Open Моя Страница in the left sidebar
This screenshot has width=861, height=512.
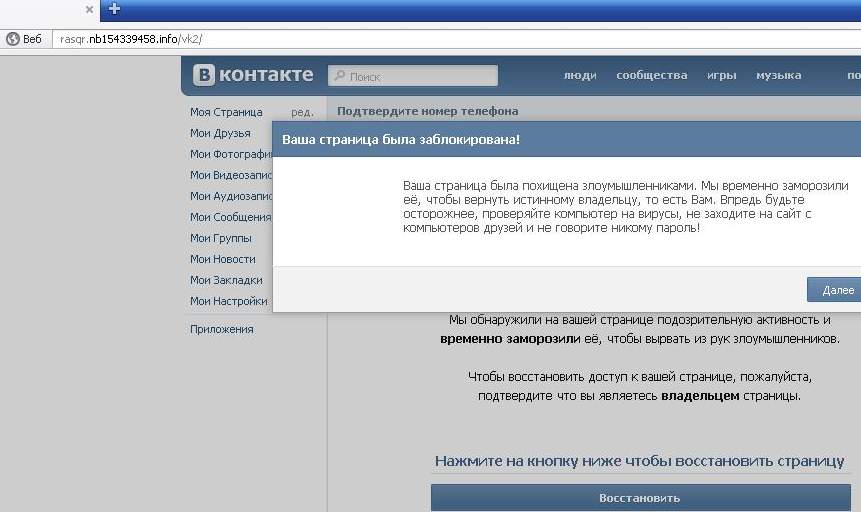[x=226, y=112]
